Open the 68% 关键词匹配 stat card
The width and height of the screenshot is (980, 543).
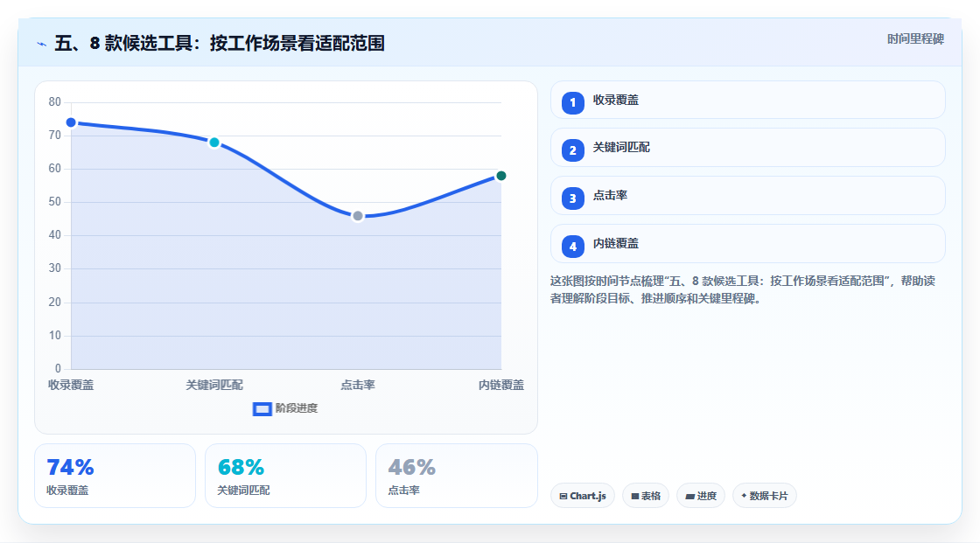tap(285, 476)
